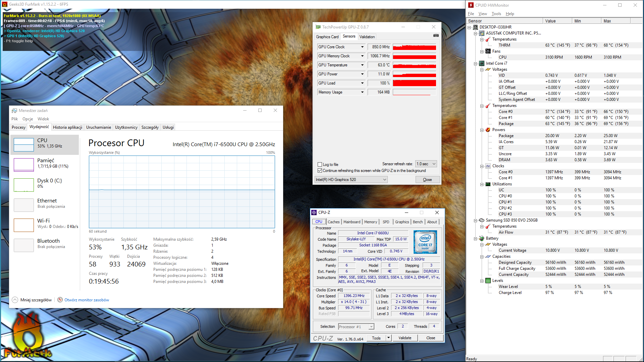Open the HWMonitor View menu
The width and height of the screenshot is (644, 362).
pos(483,14)
